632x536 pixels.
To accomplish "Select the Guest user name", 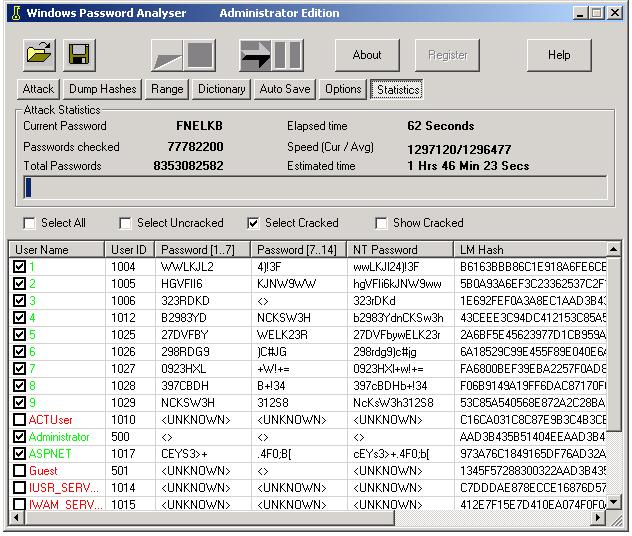I will [43, 471].
